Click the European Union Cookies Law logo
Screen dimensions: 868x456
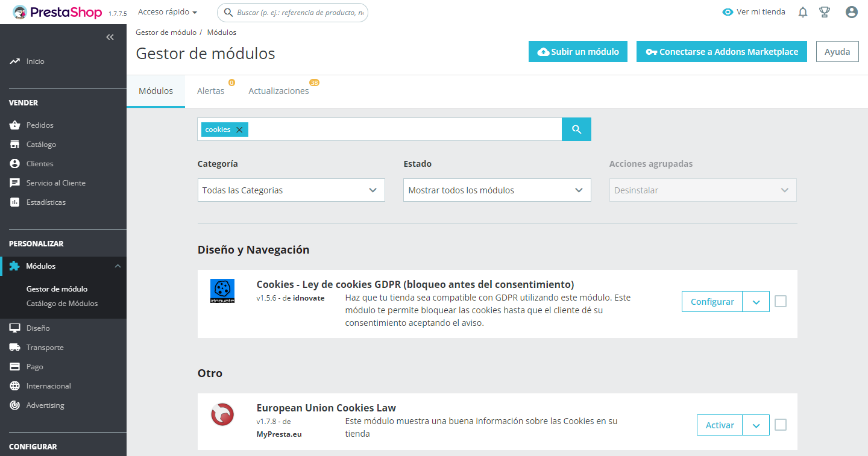[x=222, y=414]
